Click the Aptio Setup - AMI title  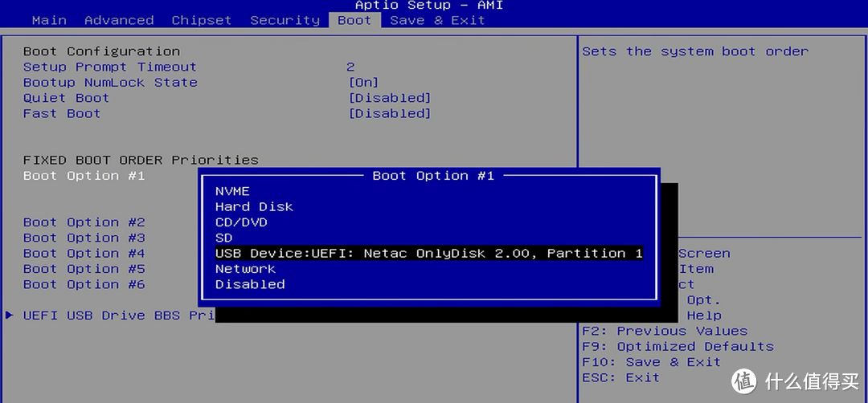click(x=429, y=6)
